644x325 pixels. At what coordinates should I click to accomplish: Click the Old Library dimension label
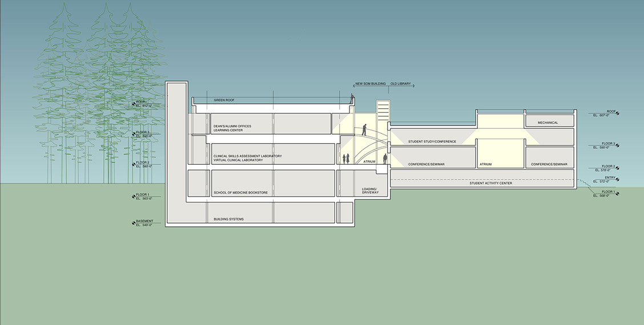[x=401, y=84]
